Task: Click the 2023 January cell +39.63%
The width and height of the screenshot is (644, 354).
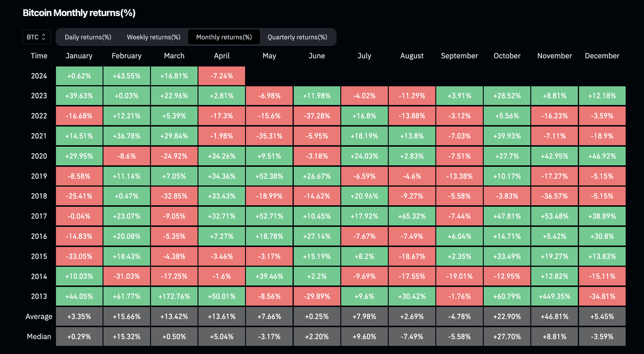Action: tap(79, 96)
